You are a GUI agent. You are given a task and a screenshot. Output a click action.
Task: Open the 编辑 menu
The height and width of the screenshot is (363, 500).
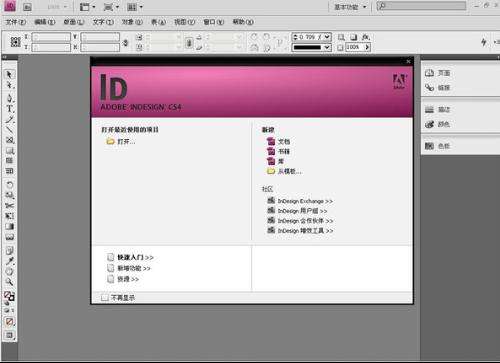[45, 22]
